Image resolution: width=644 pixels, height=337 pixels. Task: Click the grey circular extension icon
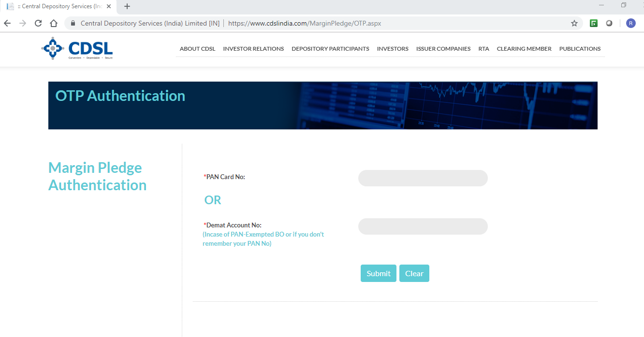click(609, 23)
